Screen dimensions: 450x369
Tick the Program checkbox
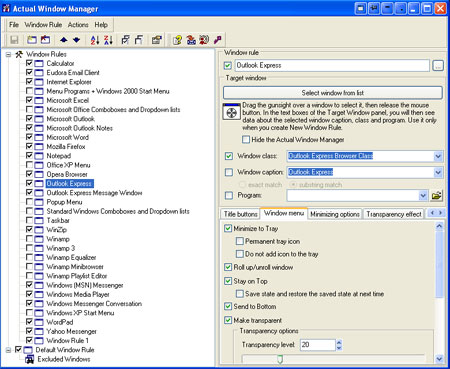tap(229, 195)
